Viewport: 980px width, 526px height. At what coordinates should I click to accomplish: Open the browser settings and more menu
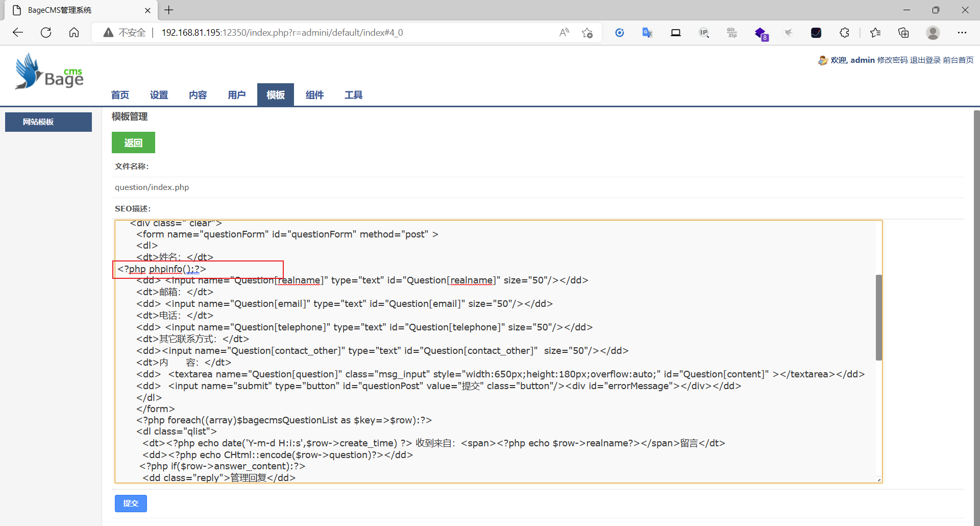[x=962, y=33]
